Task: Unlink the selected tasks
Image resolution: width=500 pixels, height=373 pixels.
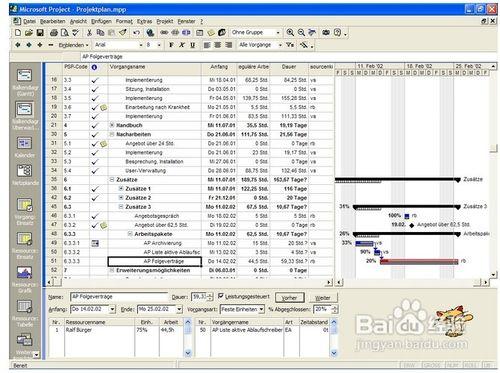Action: tap(175, 33)
